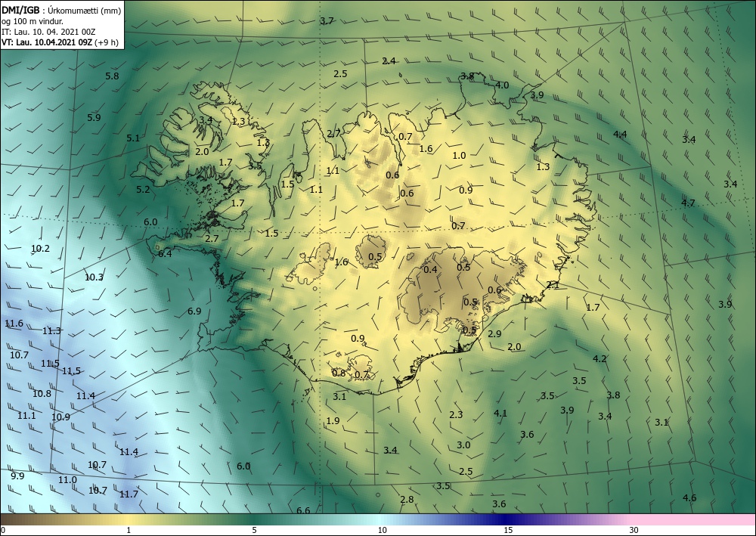
Task: Click the colour scale tick label 5
Action: click(254, 530)
